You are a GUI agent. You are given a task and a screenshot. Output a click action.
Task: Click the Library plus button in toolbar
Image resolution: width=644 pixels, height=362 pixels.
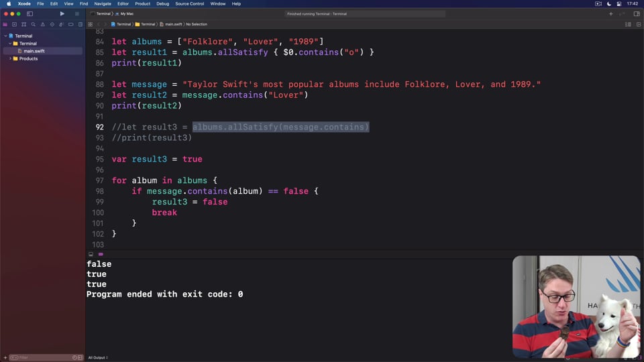pos(610,13)
